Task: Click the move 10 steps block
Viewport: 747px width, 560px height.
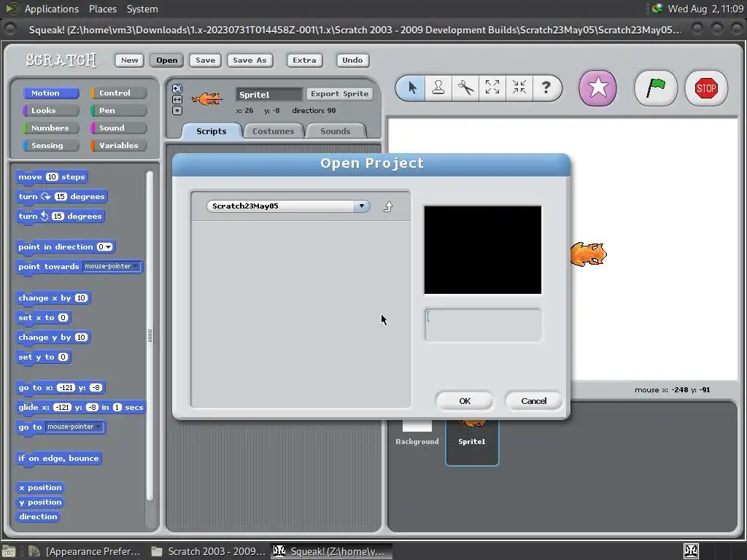Action: click(x=52, y=176)
